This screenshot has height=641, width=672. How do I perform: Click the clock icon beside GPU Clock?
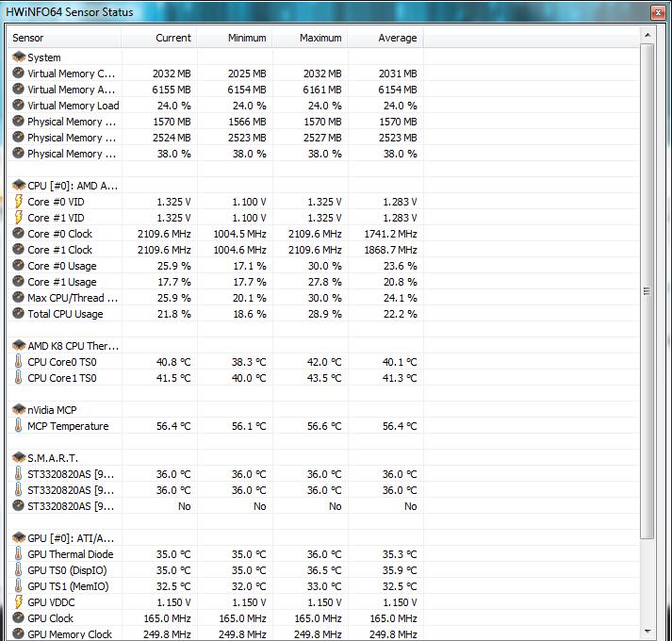click(x=18, y=617)
